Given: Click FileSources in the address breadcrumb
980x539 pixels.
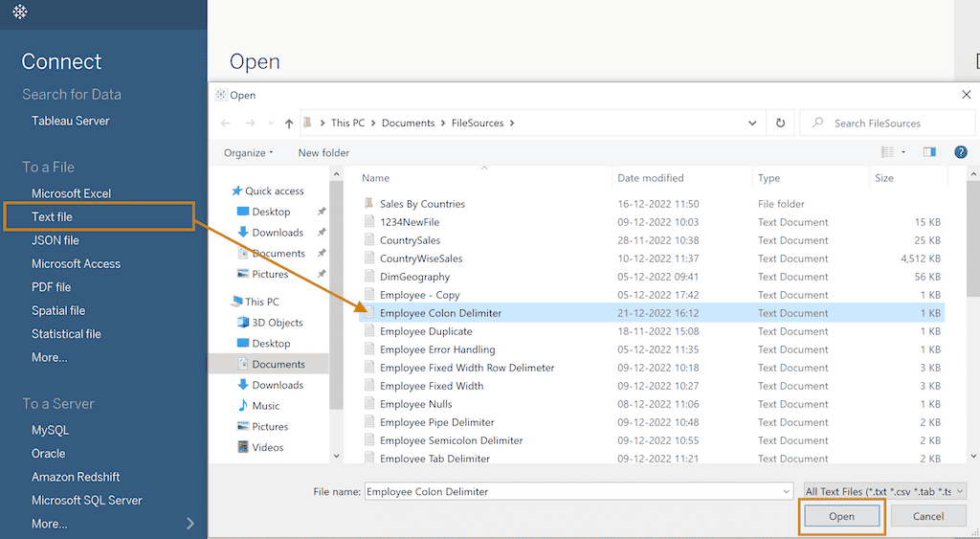Looking at the screenshot, I should (478, 124).
